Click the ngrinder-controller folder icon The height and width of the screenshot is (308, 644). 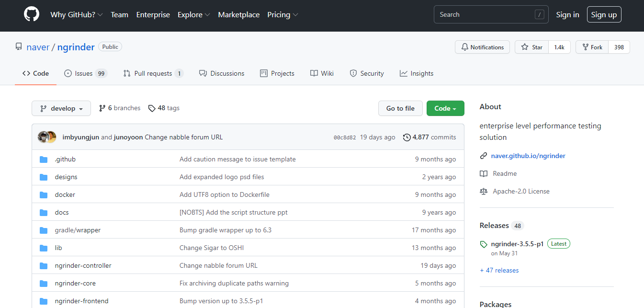pyautogui.click(x=44, y=265)
